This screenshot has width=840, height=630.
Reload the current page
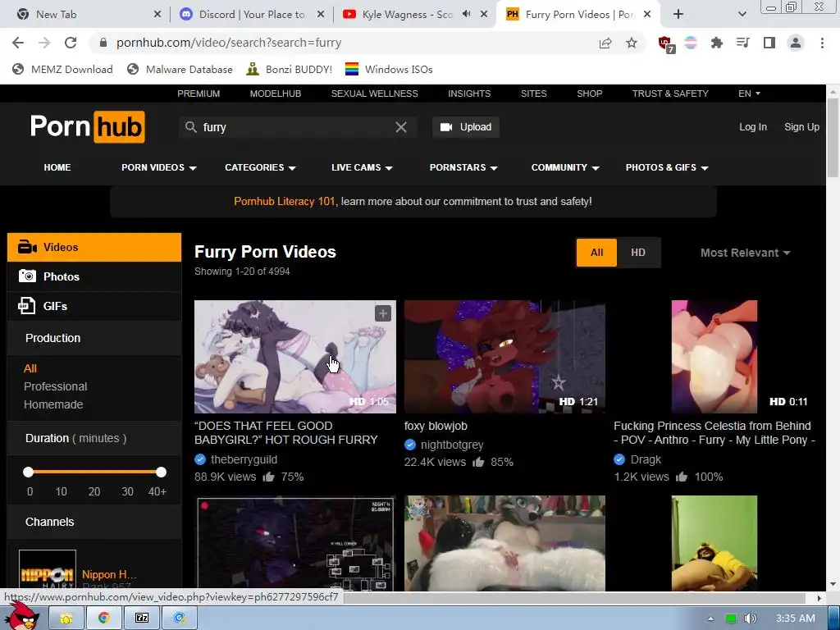coord(71,43)
